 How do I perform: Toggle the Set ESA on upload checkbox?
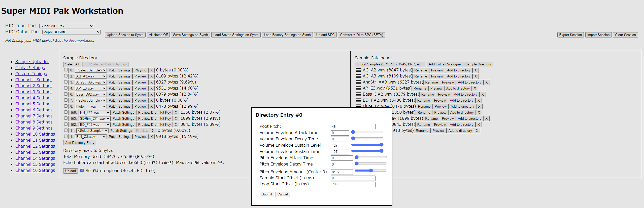[82, 171]
